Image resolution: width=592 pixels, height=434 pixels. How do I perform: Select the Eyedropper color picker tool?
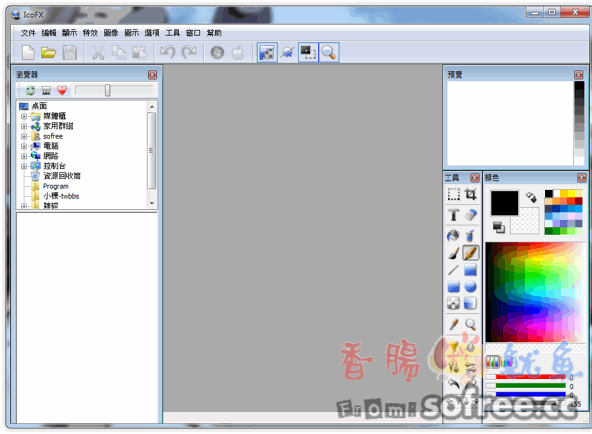click(x=453, y=324)
